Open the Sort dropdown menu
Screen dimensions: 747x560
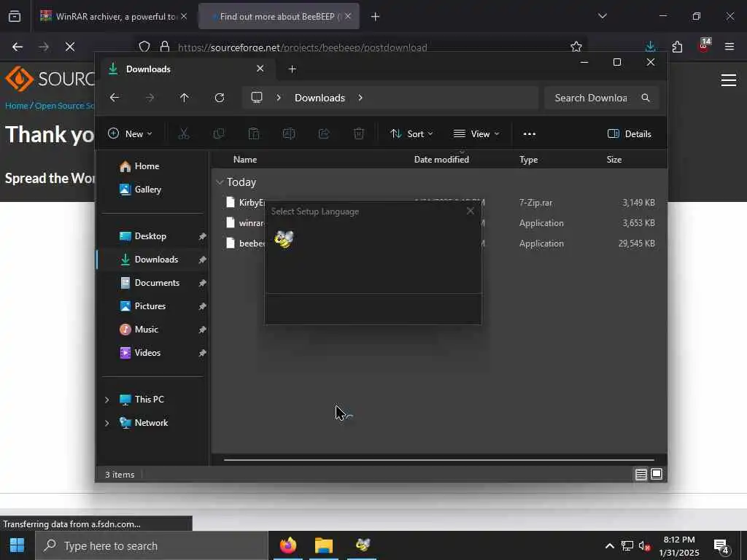411,134
